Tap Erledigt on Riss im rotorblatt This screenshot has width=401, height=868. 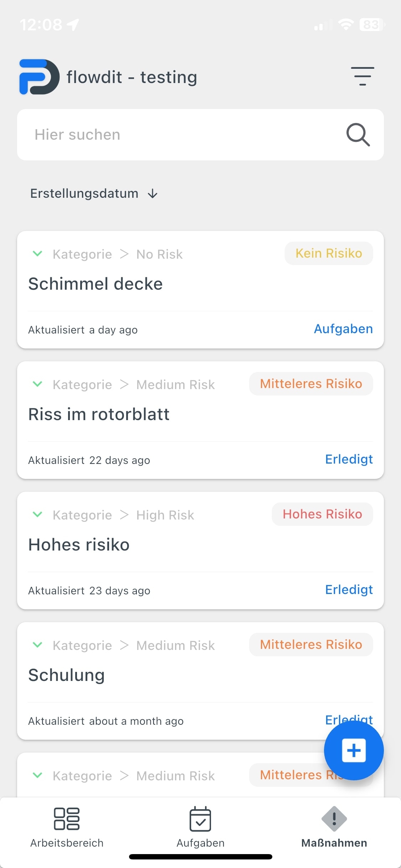(349, 459)
